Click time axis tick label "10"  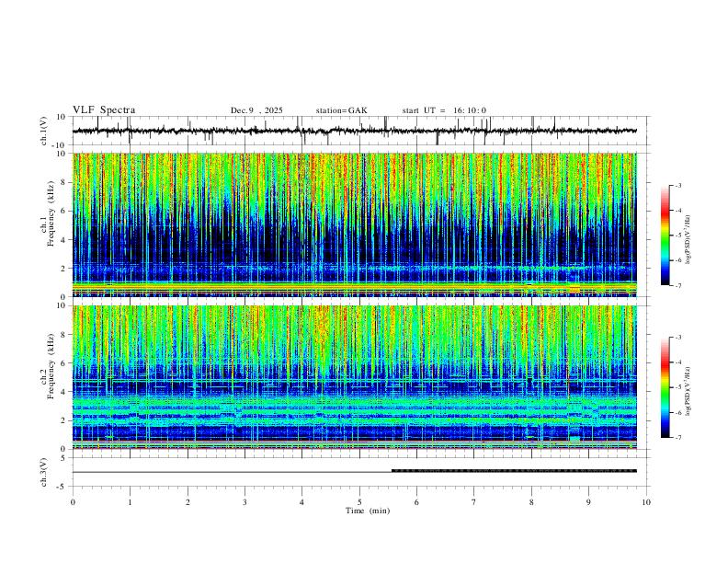pyautogui.click(x=646, y=502)
